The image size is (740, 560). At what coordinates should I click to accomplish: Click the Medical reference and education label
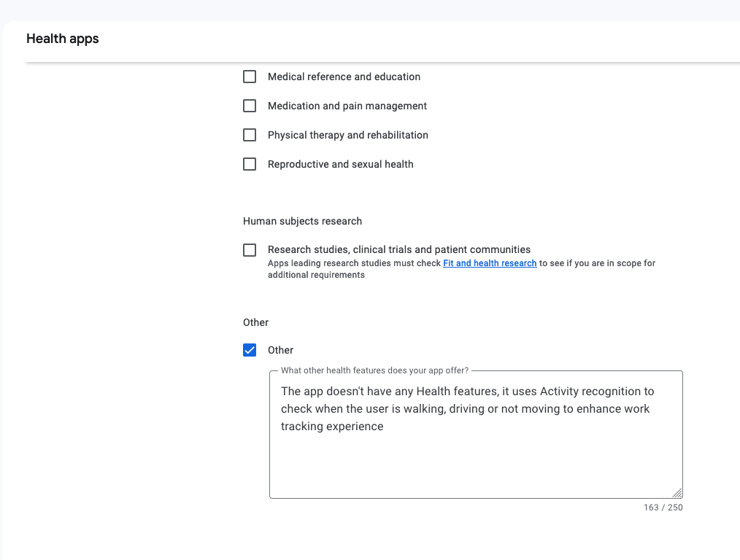pyautogui.click(x=344, y=77)
